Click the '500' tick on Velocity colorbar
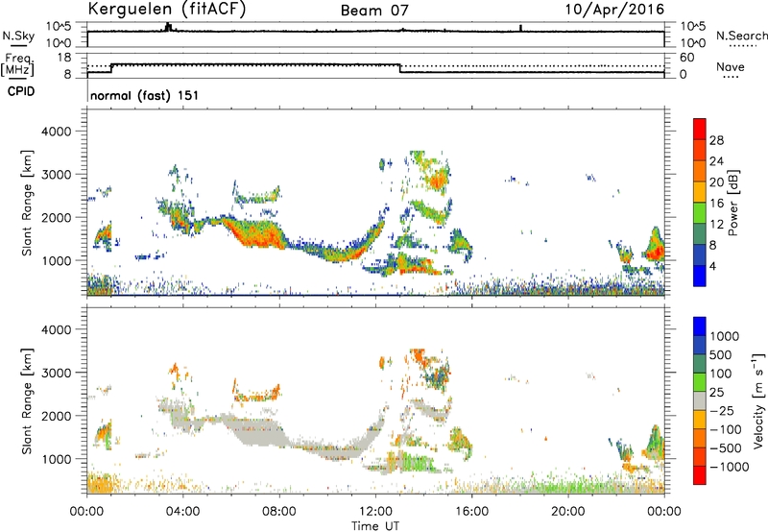768x532 pixels. point(721,354)
